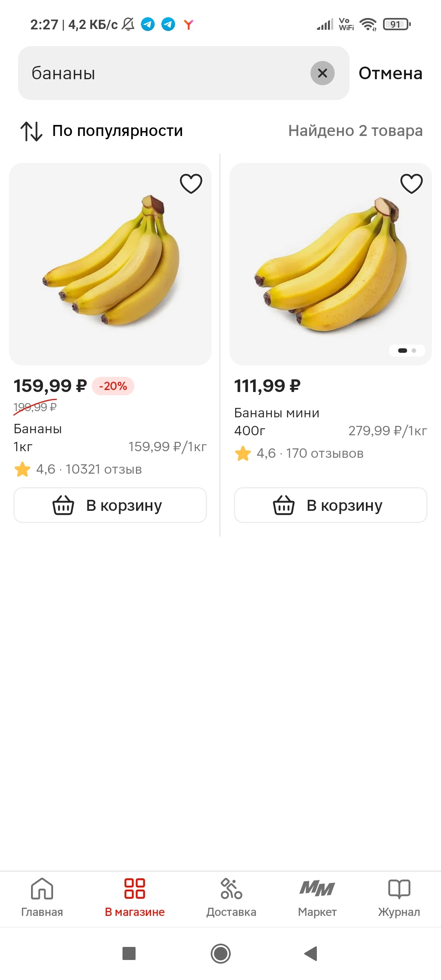Add Бананы 1кг to cart
This screenshot has width=441, height=980.
pyautogui.click(x=110, y=505)
